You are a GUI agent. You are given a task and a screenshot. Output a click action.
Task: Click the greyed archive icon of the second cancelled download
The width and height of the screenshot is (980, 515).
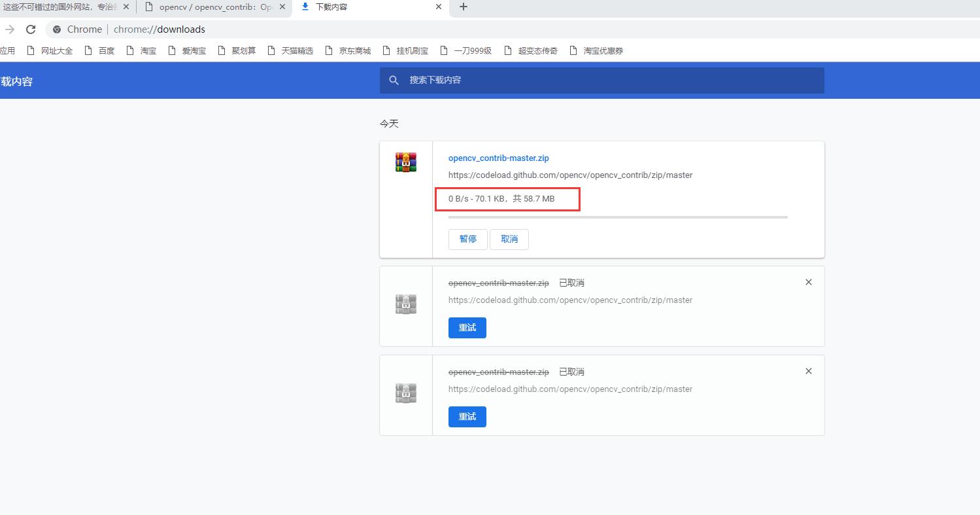click(406, 393)
